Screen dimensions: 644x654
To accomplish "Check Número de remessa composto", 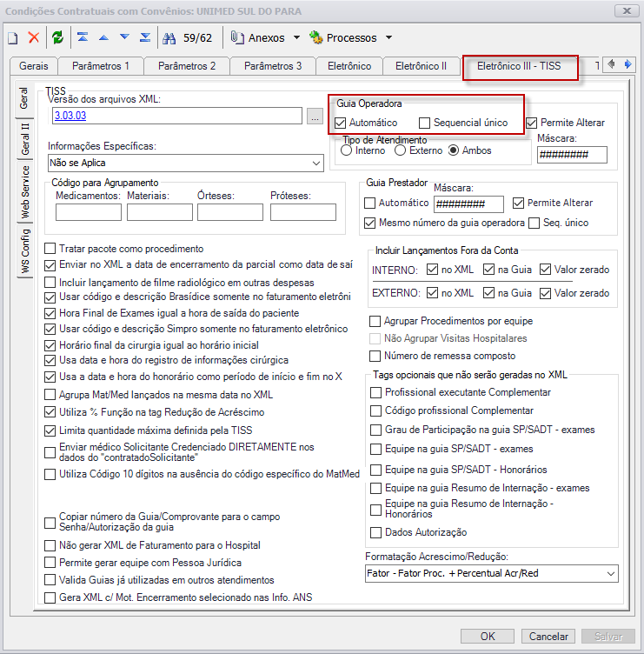I will coord(375,357).
